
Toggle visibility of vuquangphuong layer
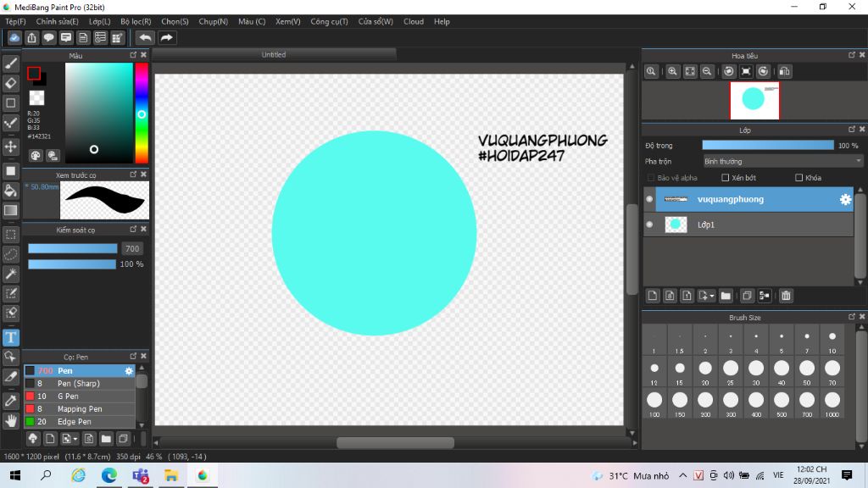pos(649,199)
